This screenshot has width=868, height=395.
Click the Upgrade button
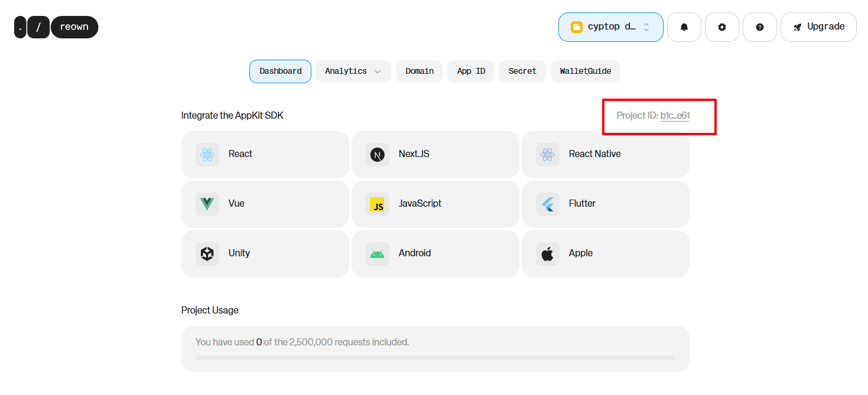click(818, 27)
